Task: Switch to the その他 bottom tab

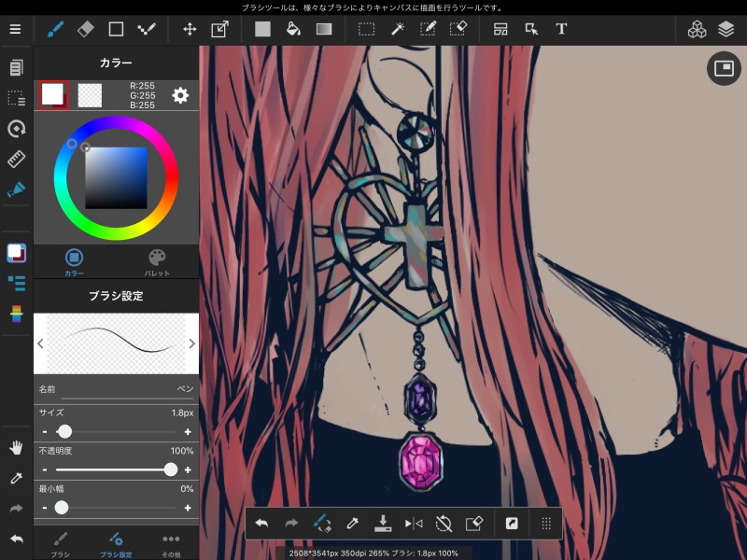Action: (171, 544)
